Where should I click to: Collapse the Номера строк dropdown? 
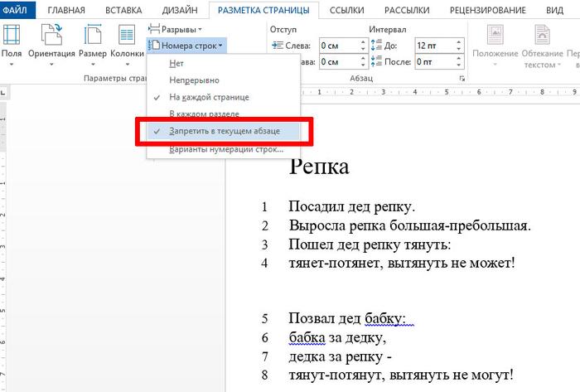(186, 45)
